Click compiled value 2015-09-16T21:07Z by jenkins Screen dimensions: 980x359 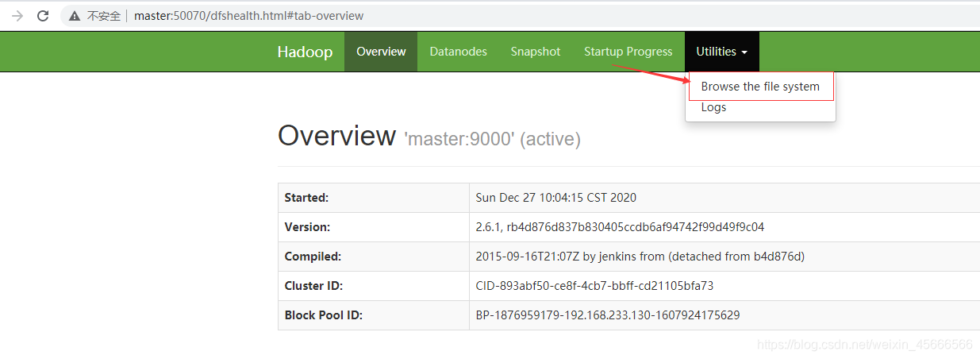[641, 257]
